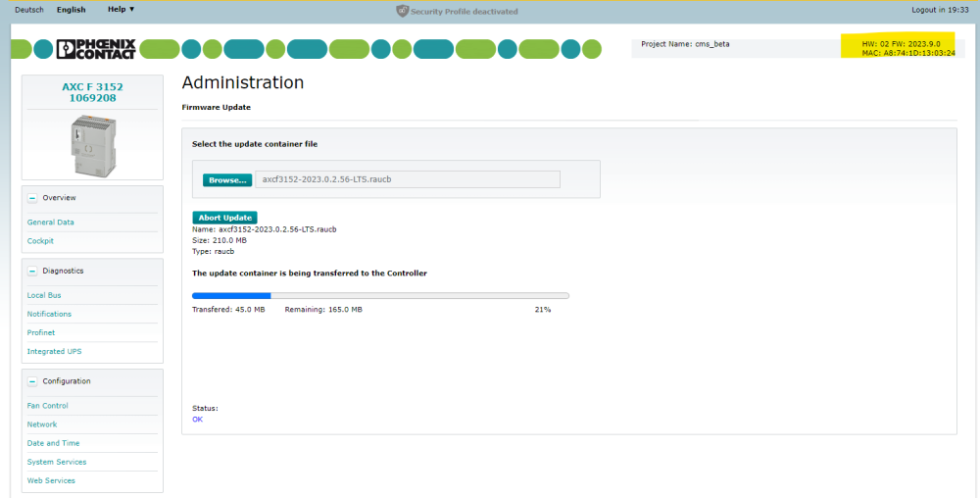Click the firmware transfer progress bar
The image size is (980, 498).
coord(380,295)
